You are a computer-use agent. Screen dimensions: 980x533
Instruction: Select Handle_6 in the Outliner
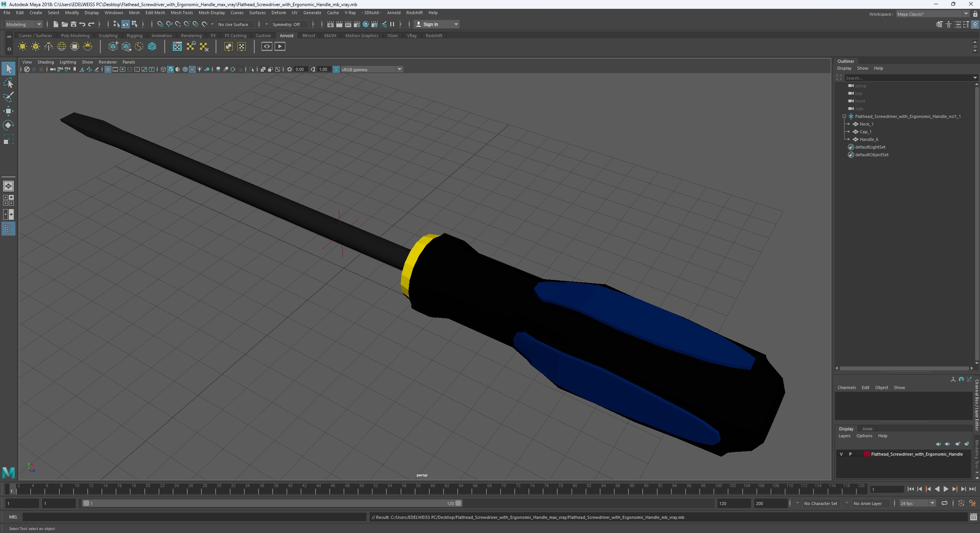tap(869, 139)
